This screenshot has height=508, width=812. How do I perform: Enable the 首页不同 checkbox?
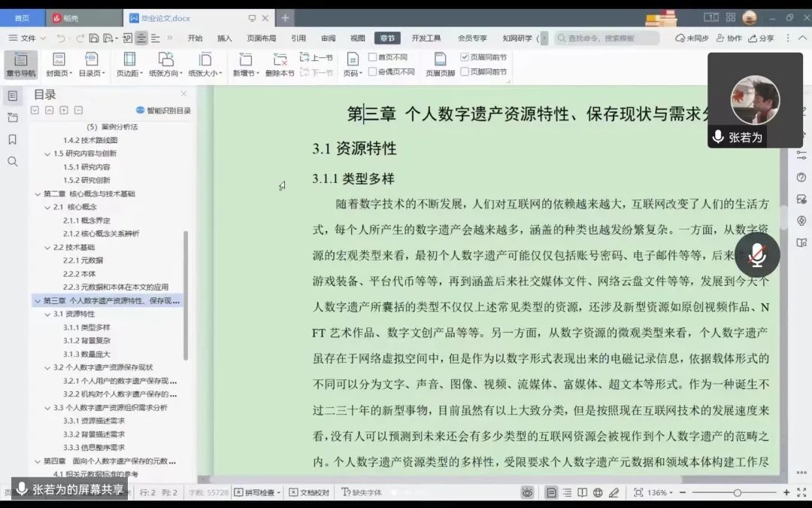[372, 57]
